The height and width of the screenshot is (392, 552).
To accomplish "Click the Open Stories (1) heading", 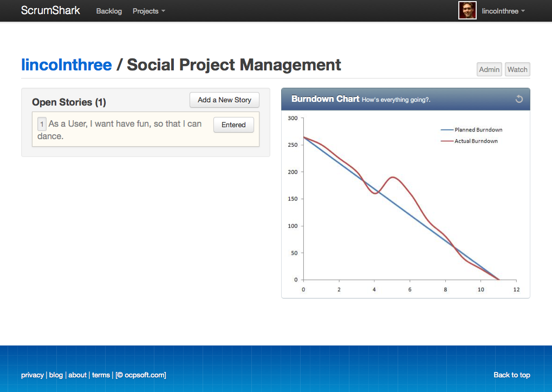I will coord(69,102).
